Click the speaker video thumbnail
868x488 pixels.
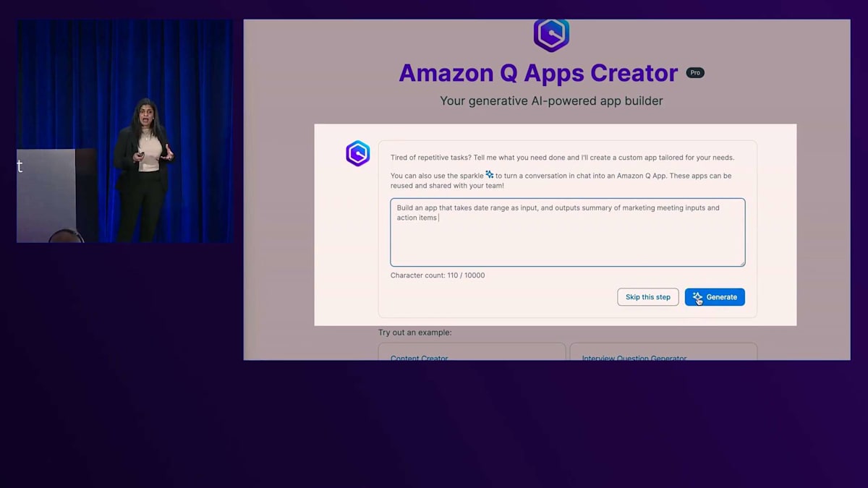pyautogui.click(x=124, y=131)
